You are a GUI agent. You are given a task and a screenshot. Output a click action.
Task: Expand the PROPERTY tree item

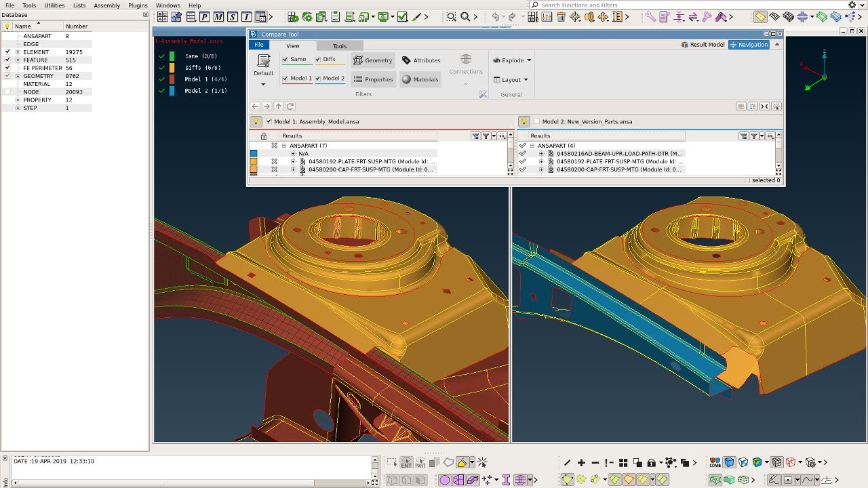coord(18,100)
